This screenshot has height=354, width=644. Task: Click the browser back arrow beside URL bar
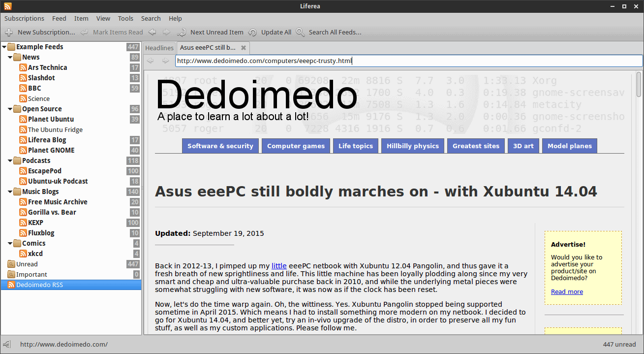point(151,61)
